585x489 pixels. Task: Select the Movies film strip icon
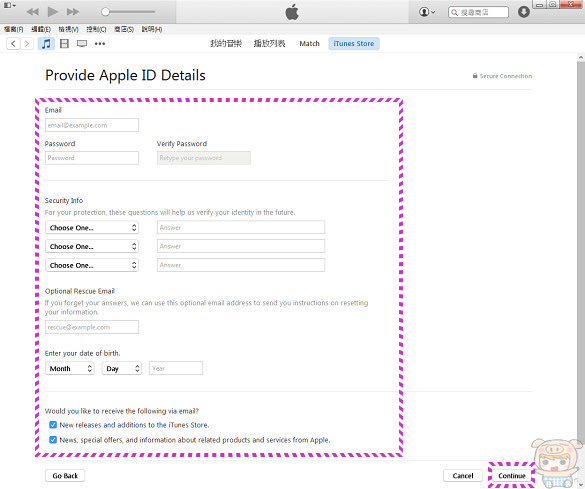coord(65,44)
